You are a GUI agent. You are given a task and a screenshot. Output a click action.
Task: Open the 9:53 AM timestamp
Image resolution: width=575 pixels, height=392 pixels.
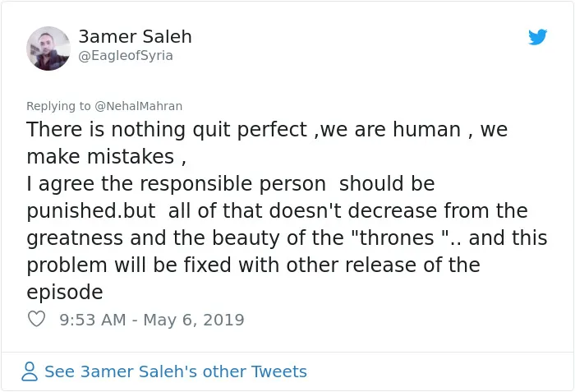click(x=92, y=320)
